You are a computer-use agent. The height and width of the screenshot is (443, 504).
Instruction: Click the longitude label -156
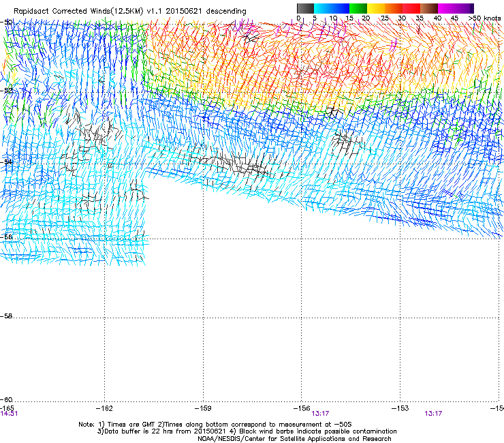coord(302,408)
